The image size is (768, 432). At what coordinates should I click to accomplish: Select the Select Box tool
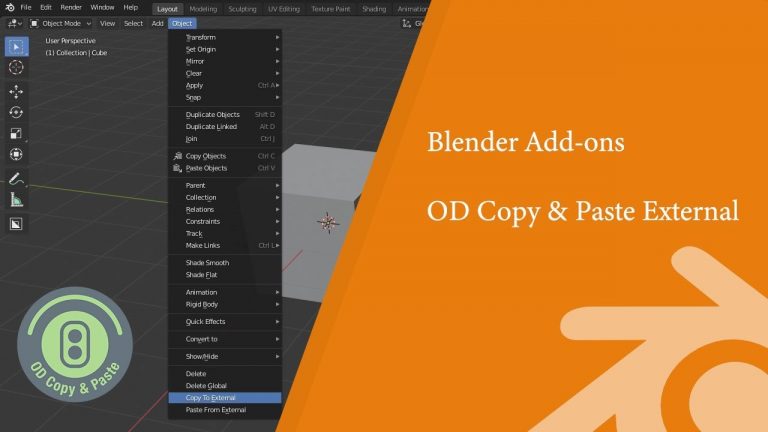(x=16, y=46)
